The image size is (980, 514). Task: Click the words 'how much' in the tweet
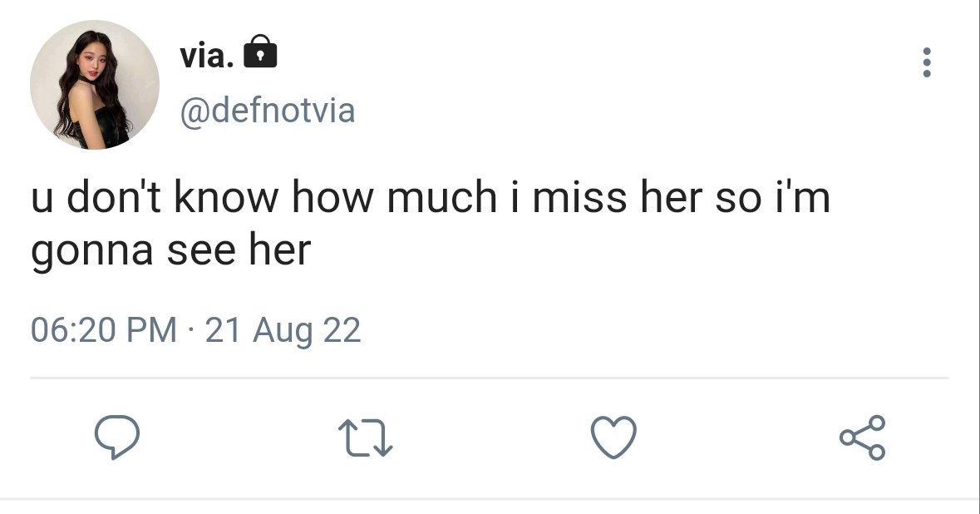pyautogui.click(x=394, y=197)
